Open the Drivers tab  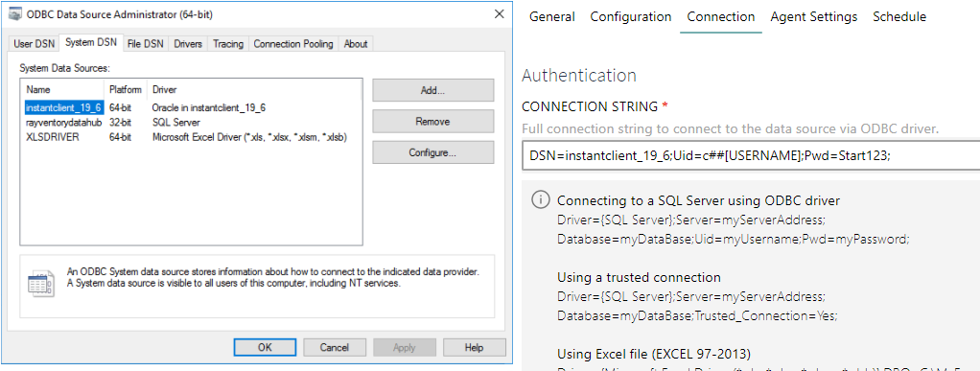(188, 44)
